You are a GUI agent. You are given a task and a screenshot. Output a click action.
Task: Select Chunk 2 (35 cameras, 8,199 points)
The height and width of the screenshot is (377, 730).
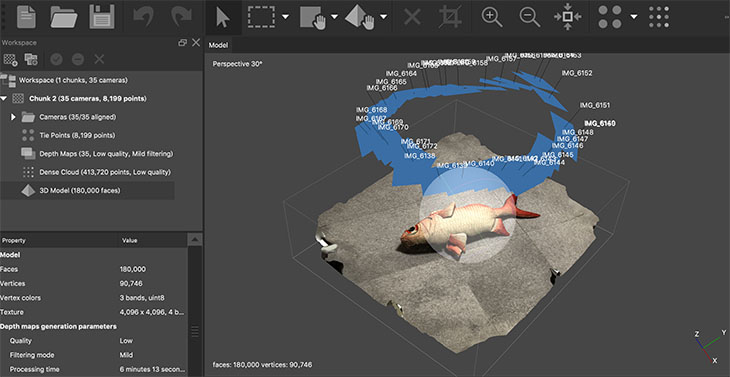click(88, 99)
